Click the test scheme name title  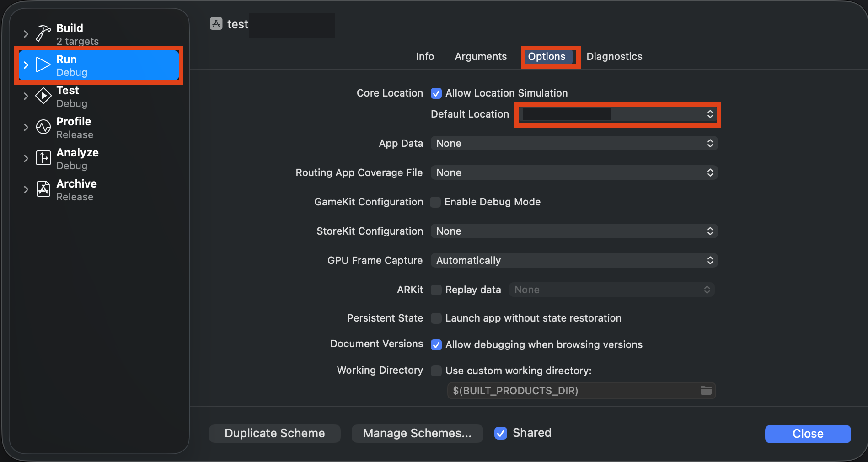[x=238, y=24]
